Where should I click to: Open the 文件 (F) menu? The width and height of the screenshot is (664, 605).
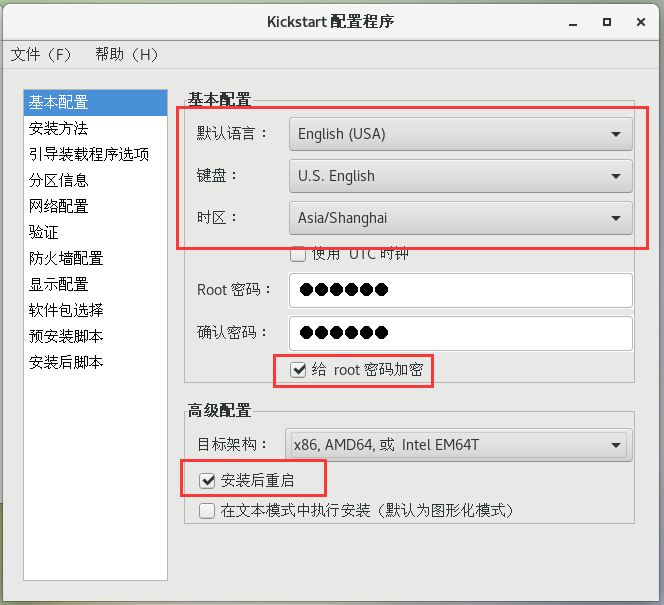point(41,55)
